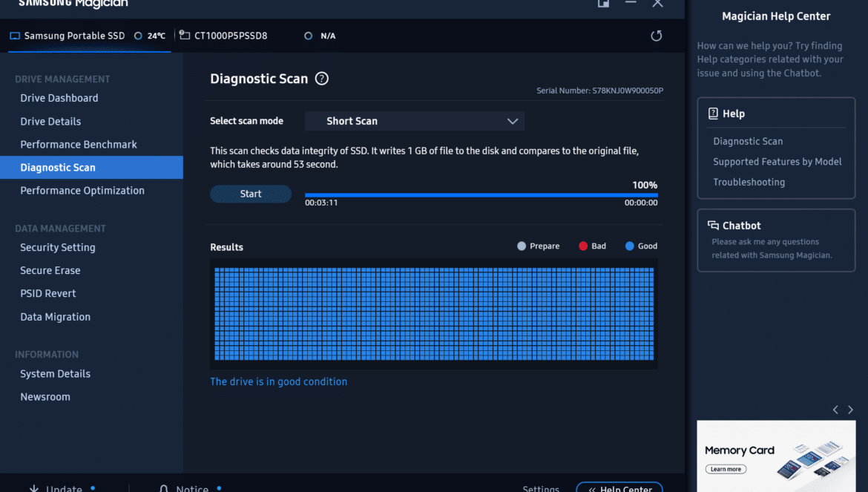
Task: Click the Prepare legend gray swatch
Action: click(522, 246)
